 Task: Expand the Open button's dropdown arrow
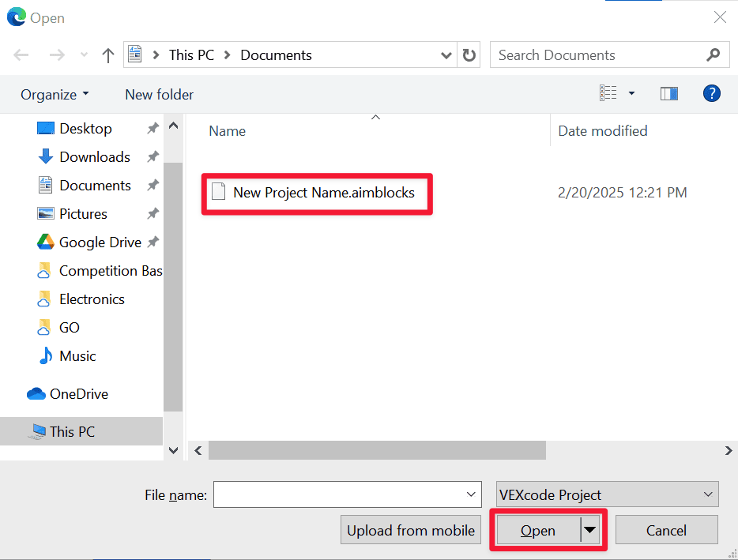click(588, 530)
